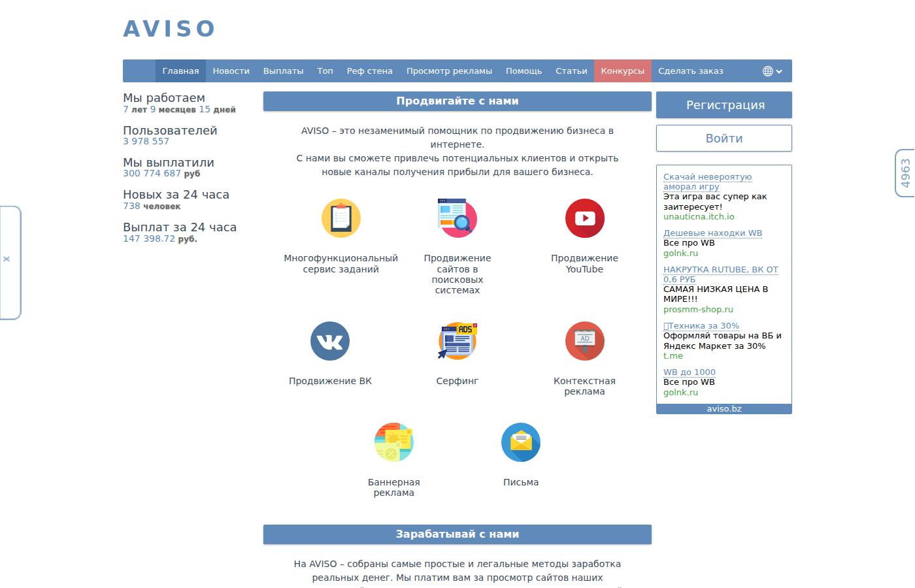This screenshot has height=588, width=915.
Task: Select Сделать заказ in navigation bar
Action: (x=691, y=71)
